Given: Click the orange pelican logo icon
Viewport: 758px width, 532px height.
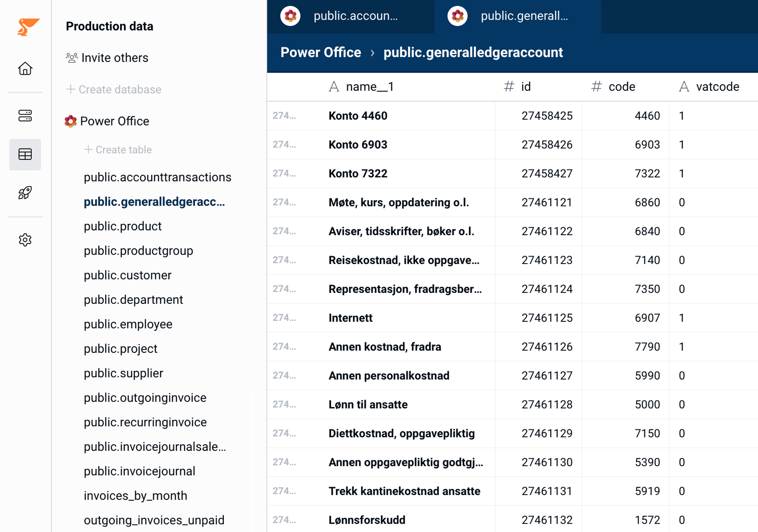Looking at the screenshot, I should (27, 27).
